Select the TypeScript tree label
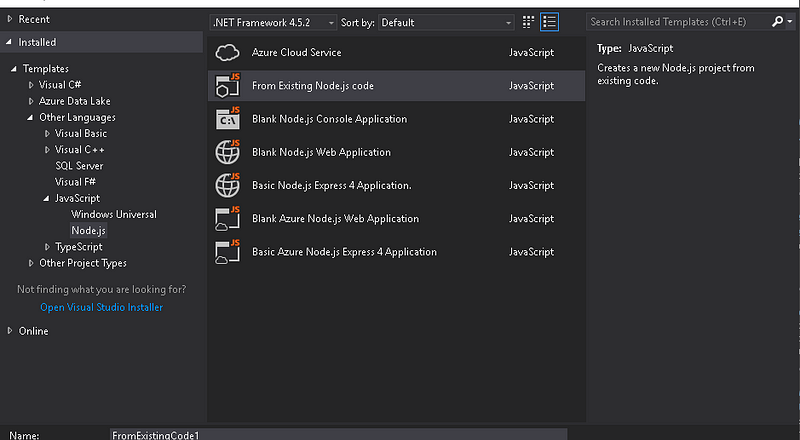Screen dimensions: 800x440 (x=79, y=247)
